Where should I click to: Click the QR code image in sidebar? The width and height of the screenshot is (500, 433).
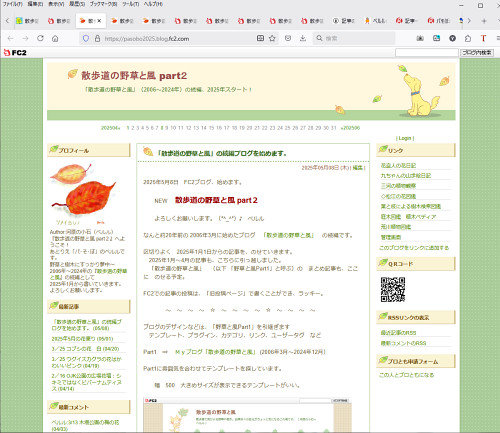(x=393, y=289)
